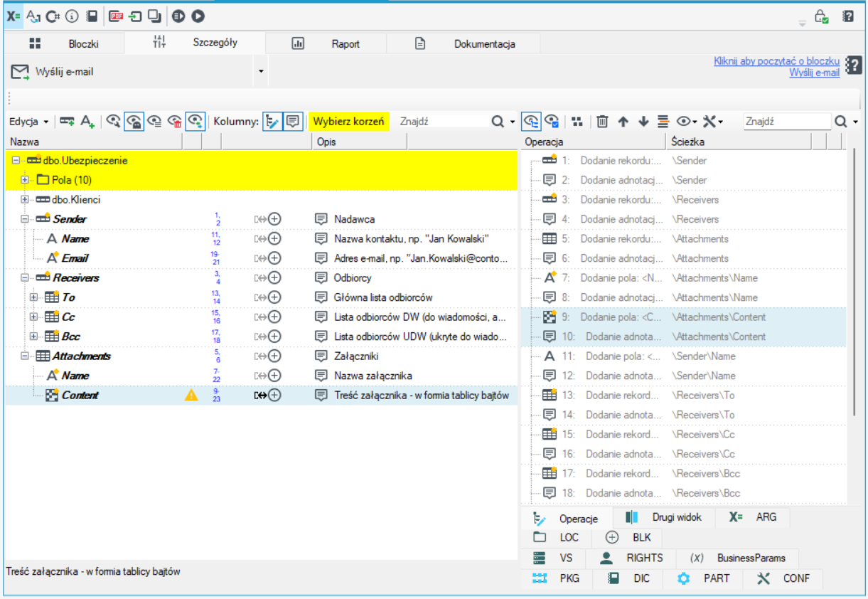Click the move down arrow icon

click(x=643, y=122)
